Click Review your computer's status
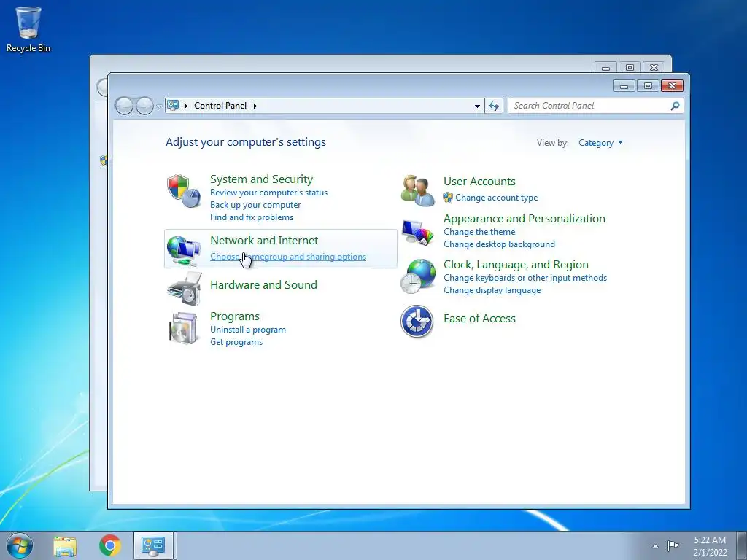Viewport: 747px width, 560px height. click(268, 192)
